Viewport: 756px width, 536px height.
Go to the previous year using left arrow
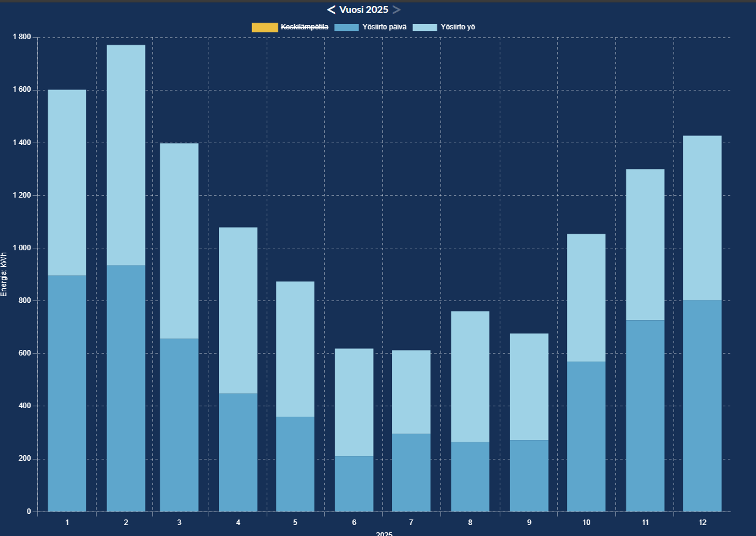tap(331, 10)
